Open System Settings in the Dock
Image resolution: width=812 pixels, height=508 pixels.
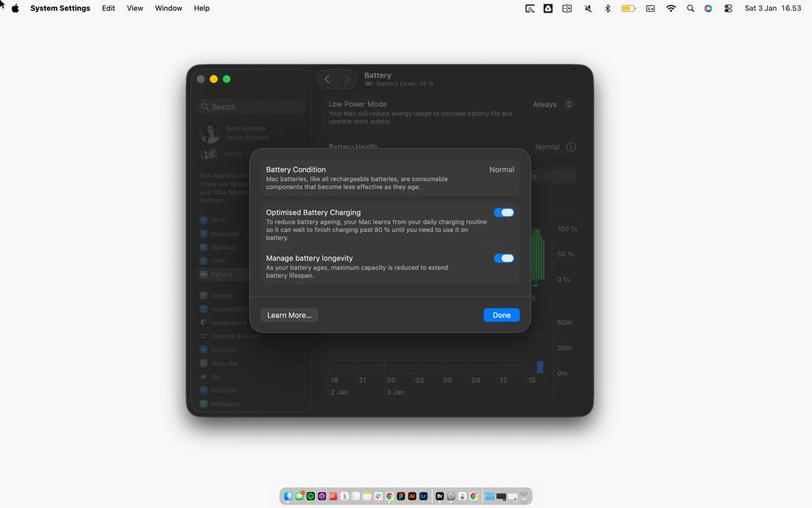451,496
